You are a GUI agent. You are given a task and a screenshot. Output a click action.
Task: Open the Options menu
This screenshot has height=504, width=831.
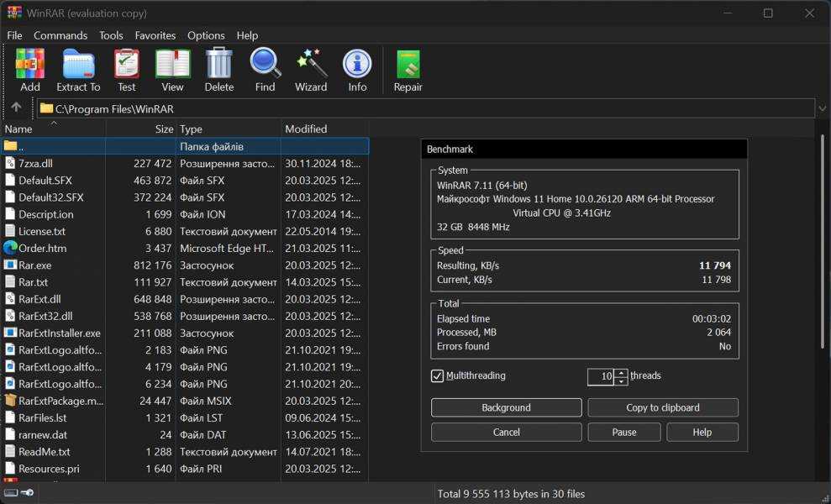point(206,35)
